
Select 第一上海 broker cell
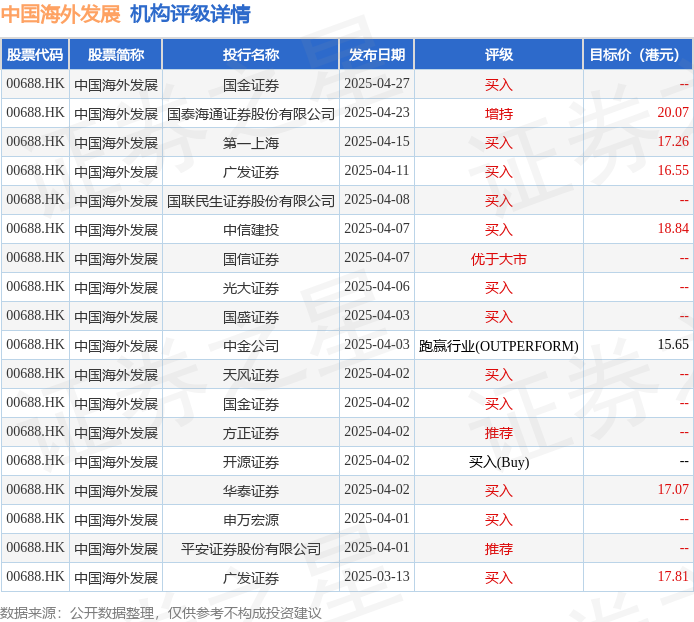[251, 143]
